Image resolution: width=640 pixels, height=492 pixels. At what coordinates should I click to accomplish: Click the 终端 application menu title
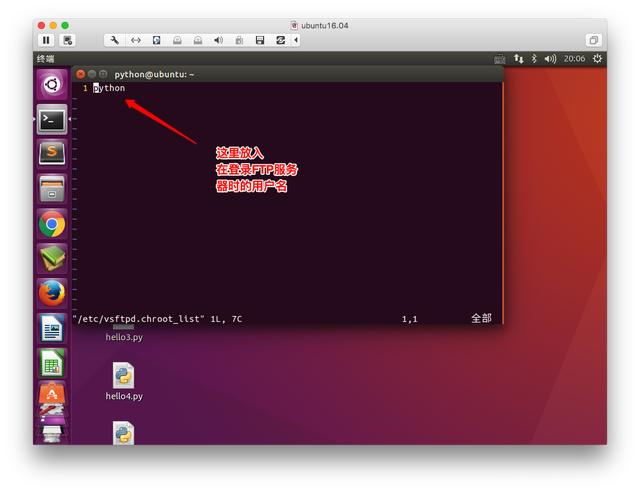pos(45,59)
